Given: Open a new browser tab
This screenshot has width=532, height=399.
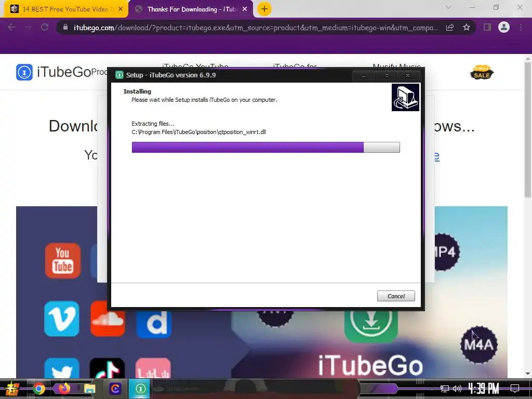Looking at the screenshot, I should [x=264, y=9].
